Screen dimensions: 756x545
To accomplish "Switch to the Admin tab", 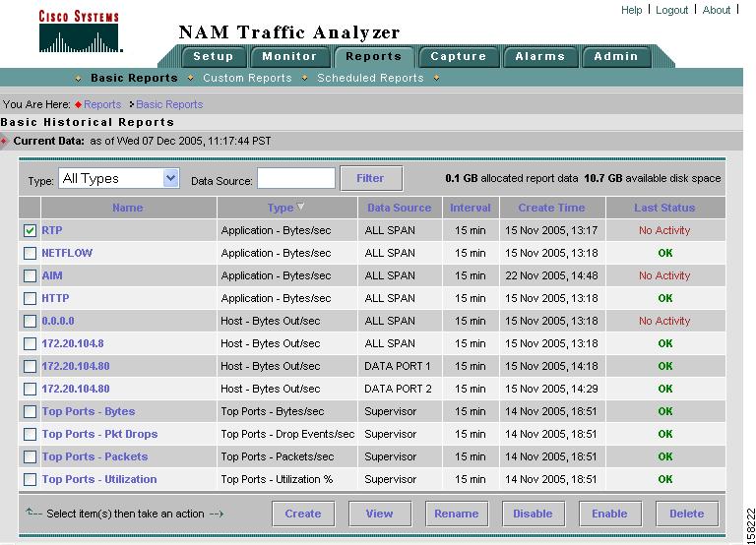I will point(615,56).
